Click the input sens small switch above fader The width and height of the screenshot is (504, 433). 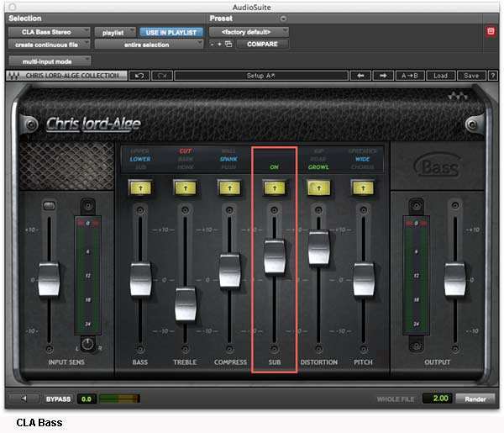(x=50, y=205)
